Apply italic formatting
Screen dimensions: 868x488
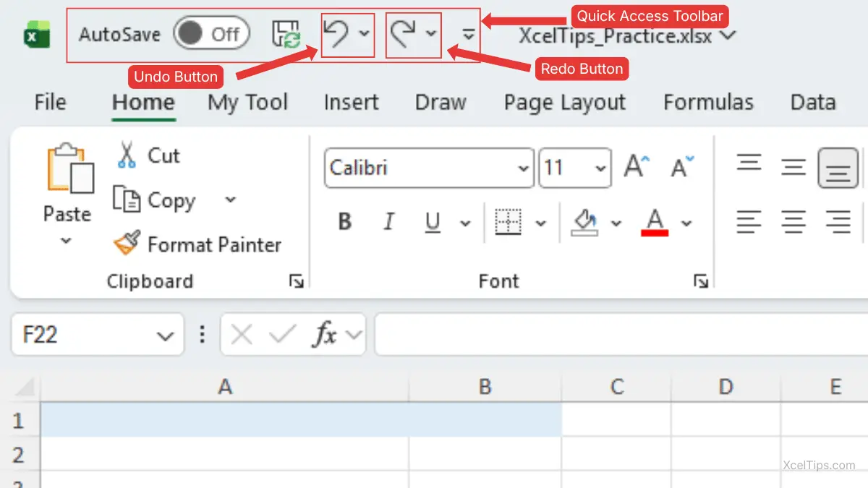pos(389,223)
